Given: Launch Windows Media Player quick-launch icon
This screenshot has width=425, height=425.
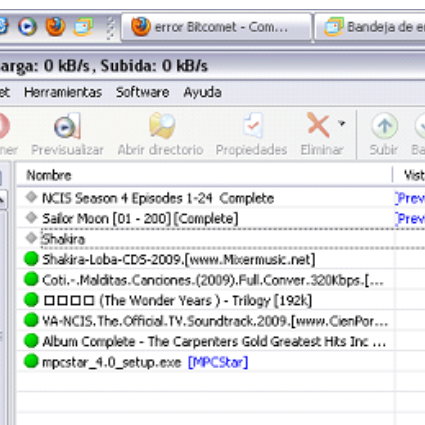Looking at the screenshot, I should click(x=27, y=27).
